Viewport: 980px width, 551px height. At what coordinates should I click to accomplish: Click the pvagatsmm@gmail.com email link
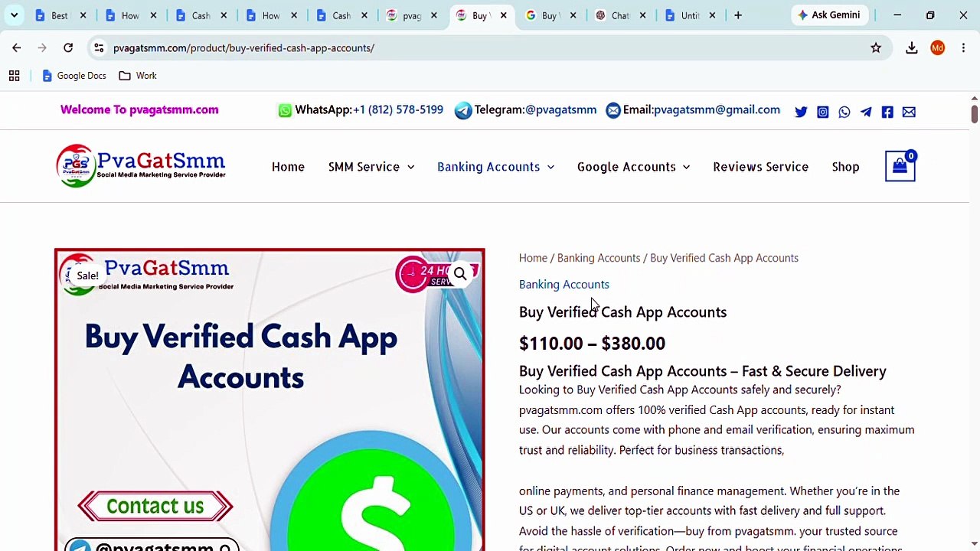[717, 109]
